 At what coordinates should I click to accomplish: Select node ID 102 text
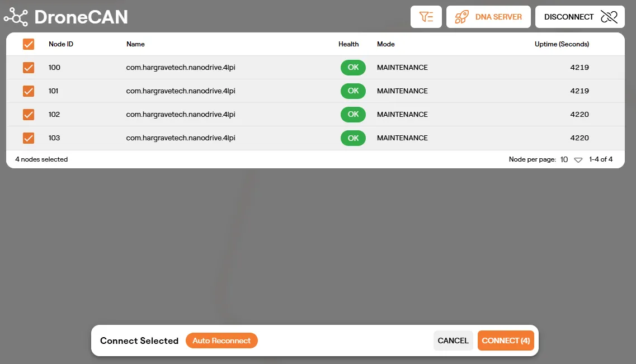tap(54, 114)
